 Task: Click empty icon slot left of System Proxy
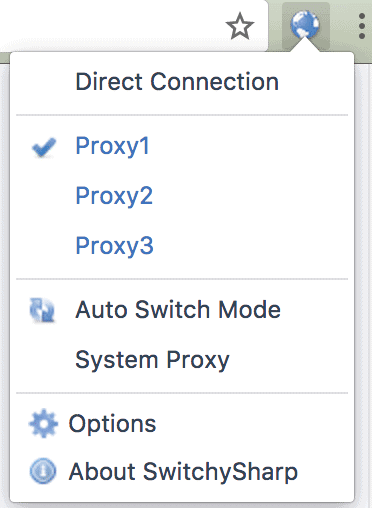(x=43, y=360)
